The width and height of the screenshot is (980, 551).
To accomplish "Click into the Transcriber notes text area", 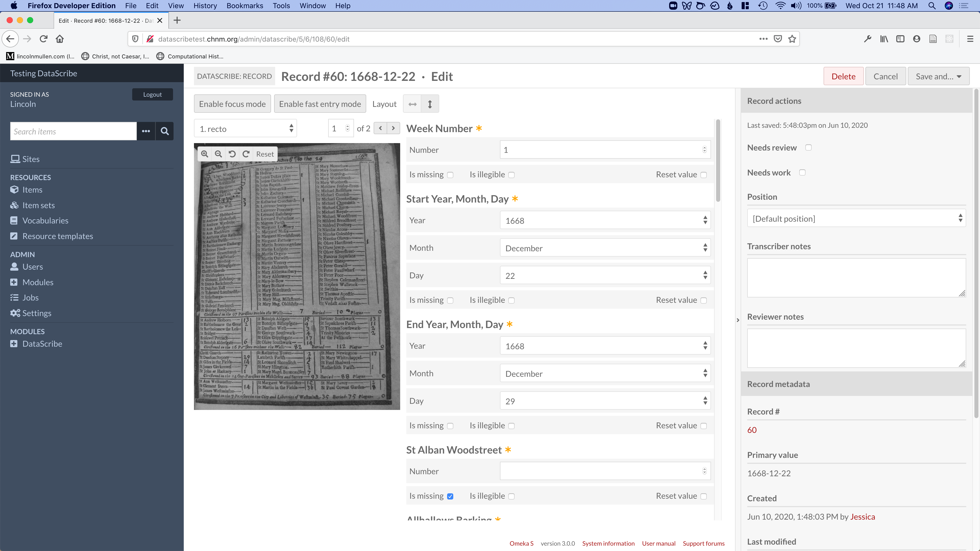I will click(856, 278).
